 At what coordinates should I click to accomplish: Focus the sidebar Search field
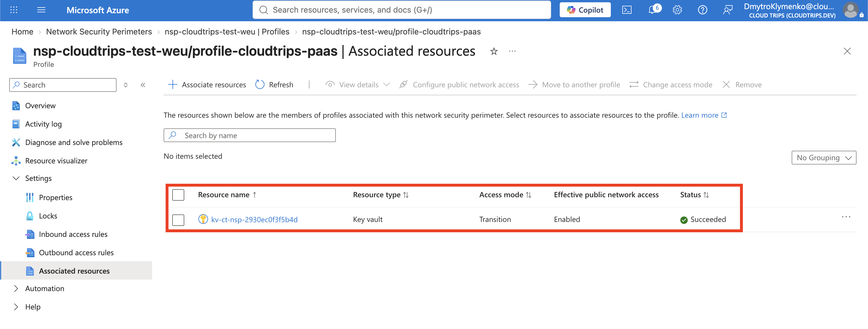point(63,85)
